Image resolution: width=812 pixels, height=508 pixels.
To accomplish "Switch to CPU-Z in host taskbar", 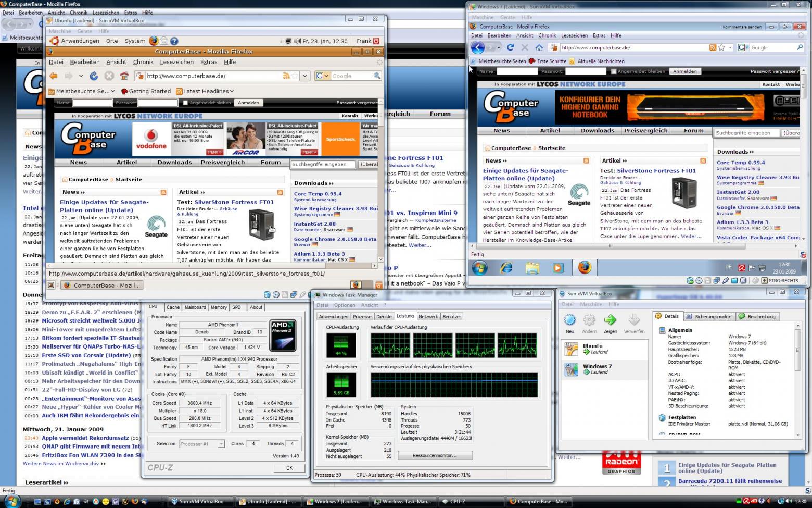I will [470, 501].
